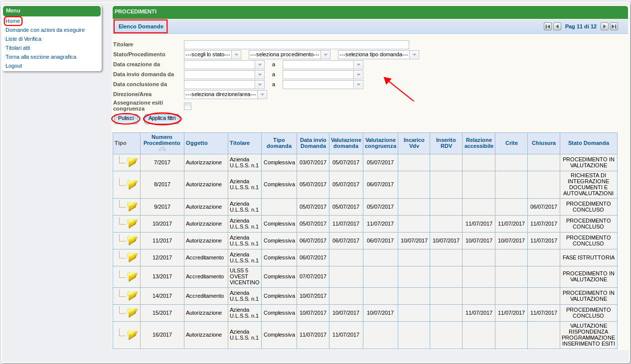Open folder icon for procedimento 13/2017

(x=132, y=276)
